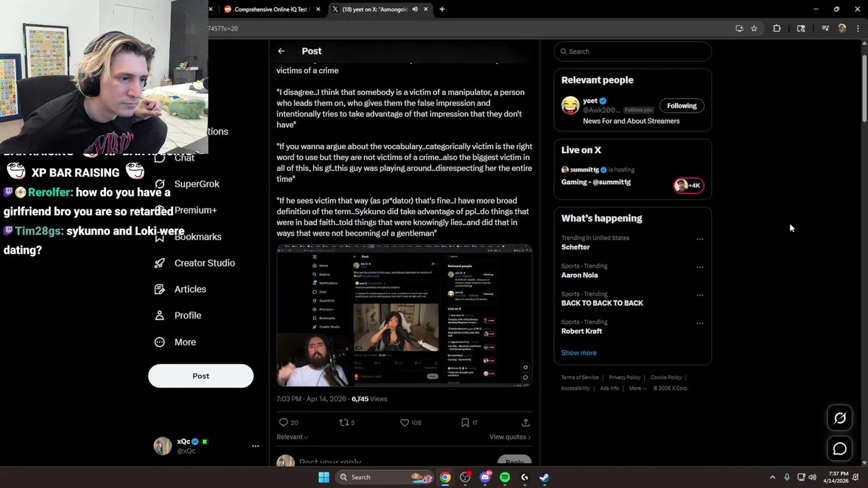This screenshot has height=488, width=868.
Task: Close the Comprehensive Online IQ Test tab
Action: (x=317, y=9)
